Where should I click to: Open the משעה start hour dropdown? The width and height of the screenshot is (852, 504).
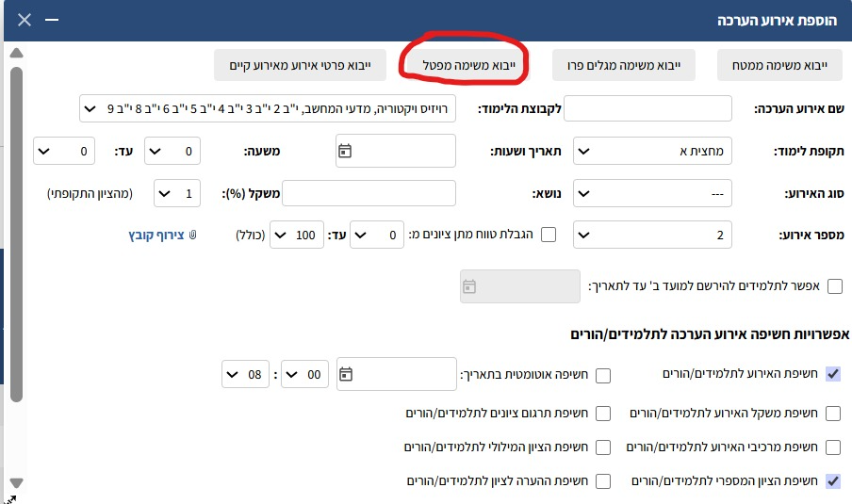[172, 151]
